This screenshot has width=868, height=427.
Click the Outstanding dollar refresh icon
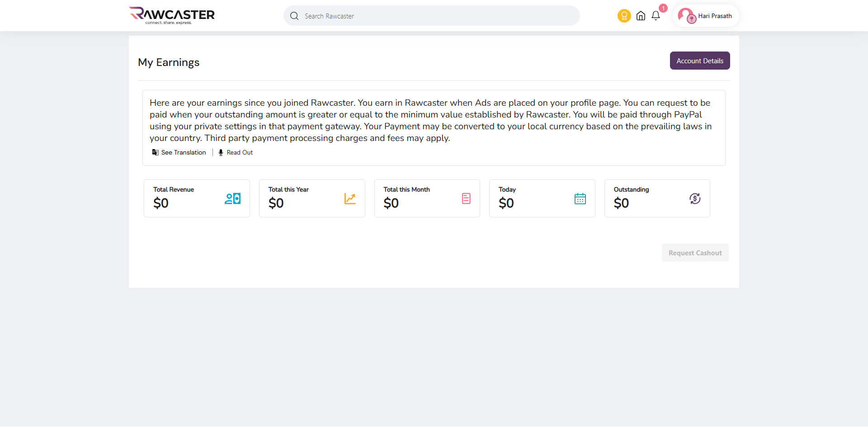click(695, 199)
